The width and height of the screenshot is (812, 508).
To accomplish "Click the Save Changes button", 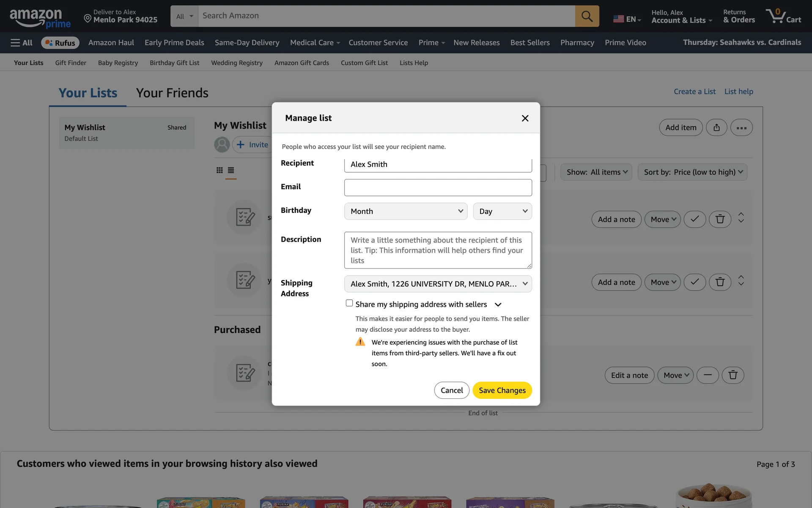I will [x=502, y=390].
